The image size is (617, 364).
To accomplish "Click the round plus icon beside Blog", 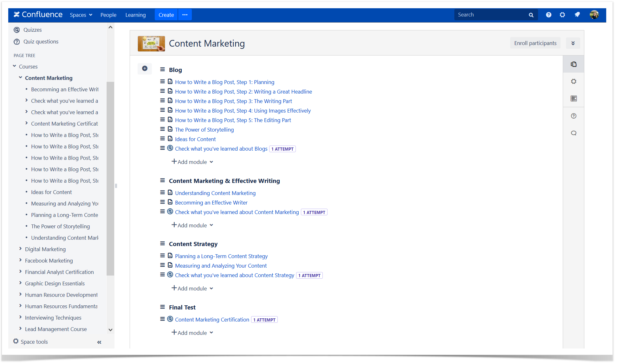I will [x=145, y=68].
